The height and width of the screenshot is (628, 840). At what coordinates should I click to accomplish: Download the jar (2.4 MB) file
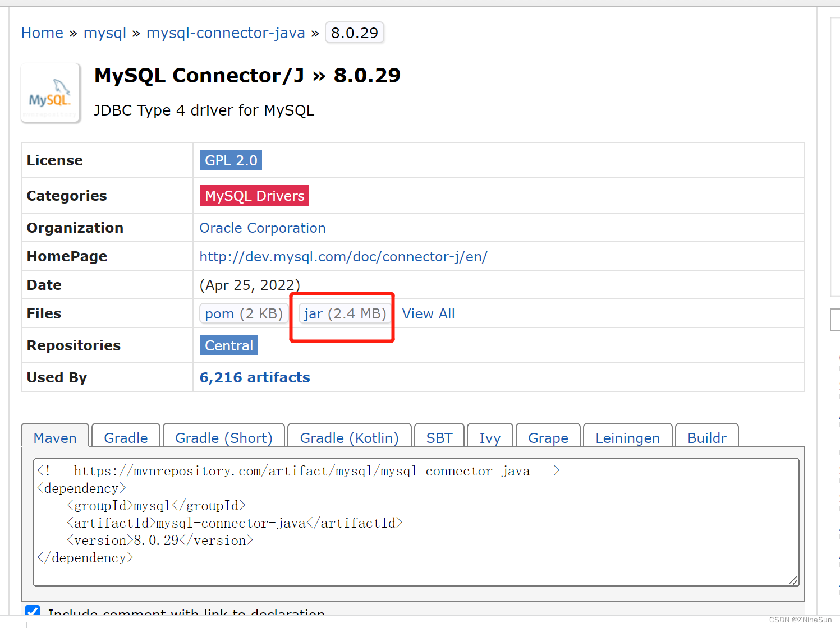[345, 313]
